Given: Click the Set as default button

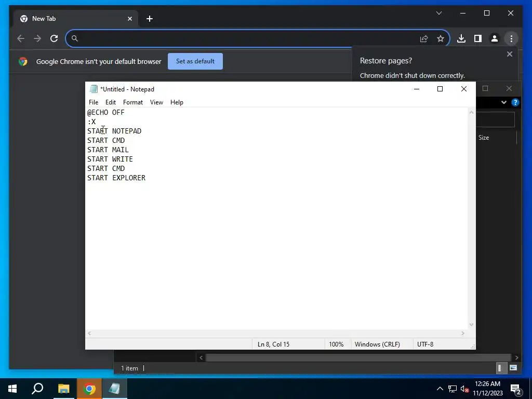Looking at the screenshot, I should (x=195, y=61).
